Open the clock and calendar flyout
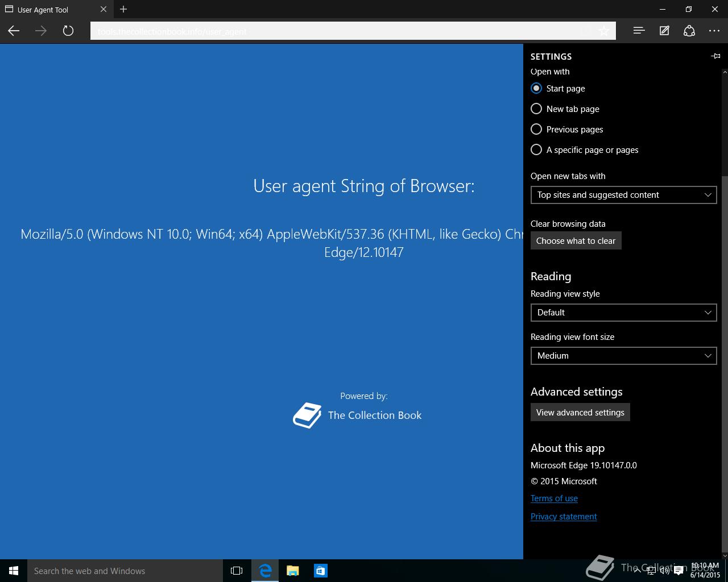 coord(705,571)
